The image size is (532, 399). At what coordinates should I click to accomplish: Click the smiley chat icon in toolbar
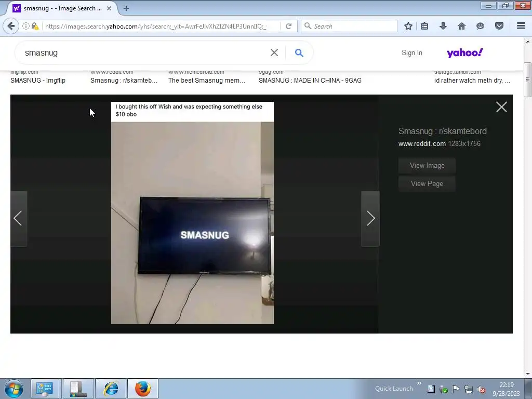[x=480, y=26]
